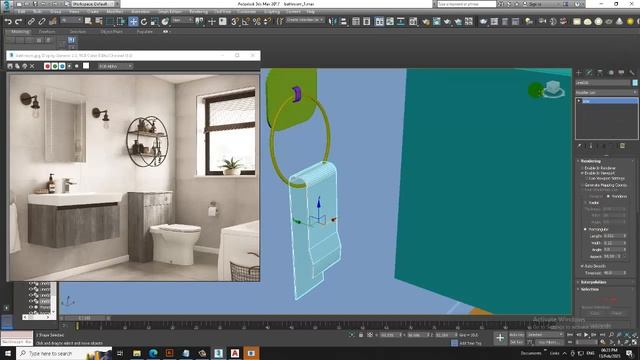Expand the Selection rollout
Image resolution: width=640 pixels, height=360 pixels.
click(x=589, y=289)
